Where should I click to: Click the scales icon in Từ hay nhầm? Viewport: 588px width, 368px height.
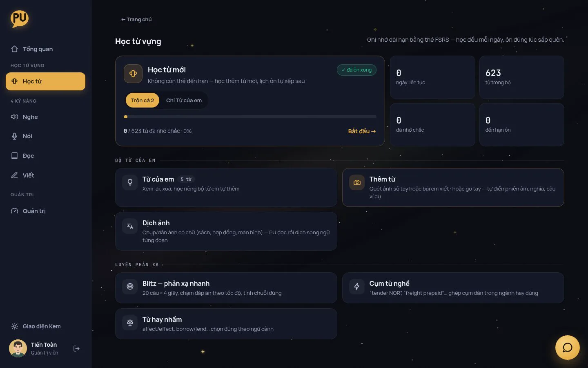tap(130, 323)
